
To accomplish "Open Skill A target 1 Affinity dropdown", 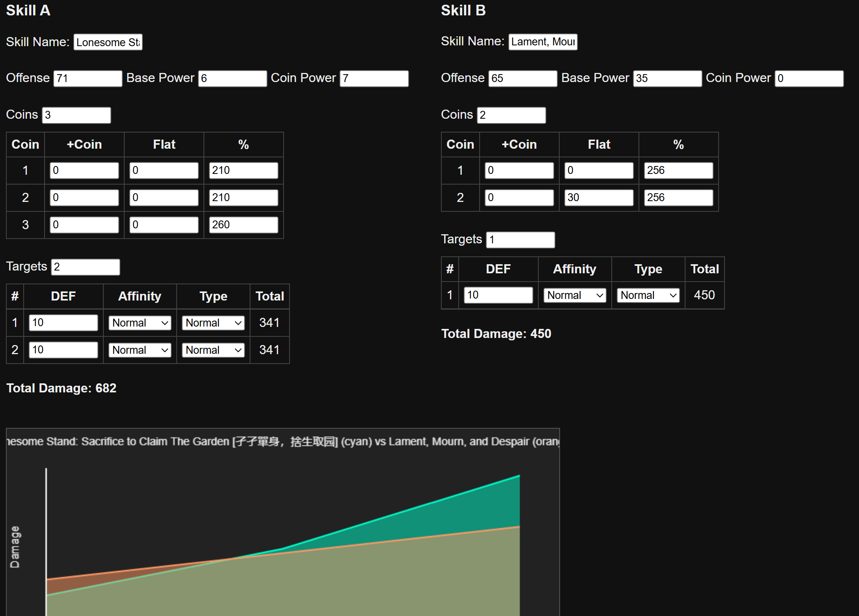I will [x=140, y=323].
